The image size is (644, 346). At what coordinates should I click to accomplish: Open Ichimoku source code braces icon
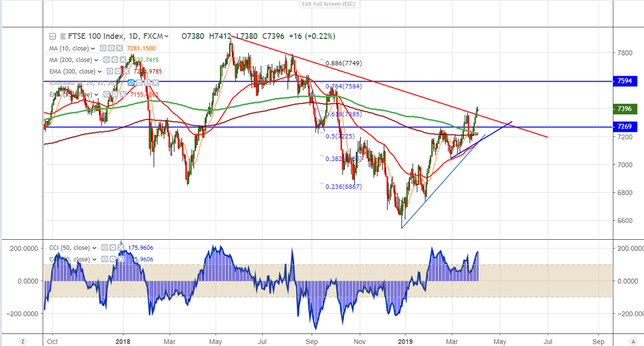point(148,83)
